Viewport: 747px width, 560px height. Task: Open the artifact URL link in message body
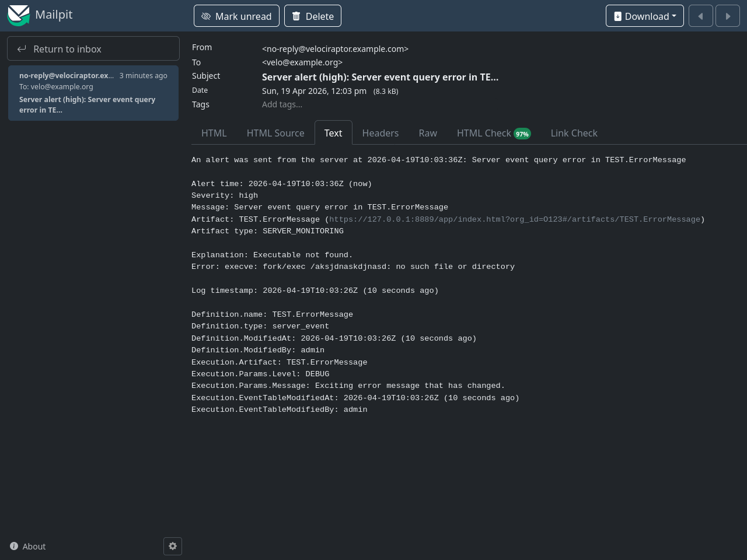515,219
